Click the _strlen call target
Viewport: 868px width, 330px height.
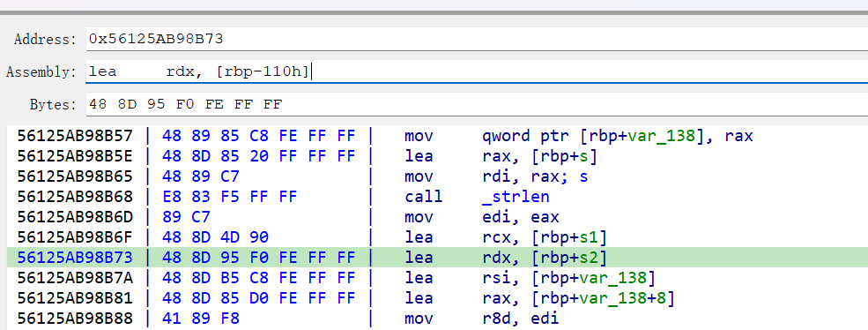pyautogui.click(x=516, y=197)
